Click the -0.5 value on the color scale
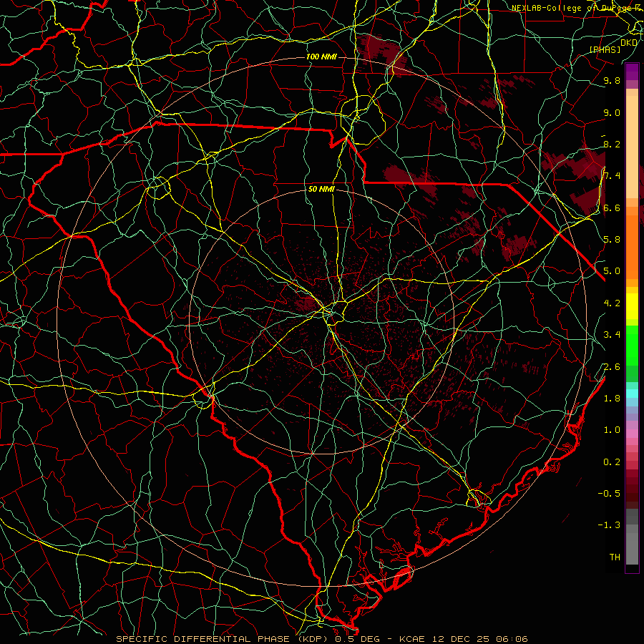Image resolution: width=644 pixels, height=644 pixels. (x=609, y=494)
